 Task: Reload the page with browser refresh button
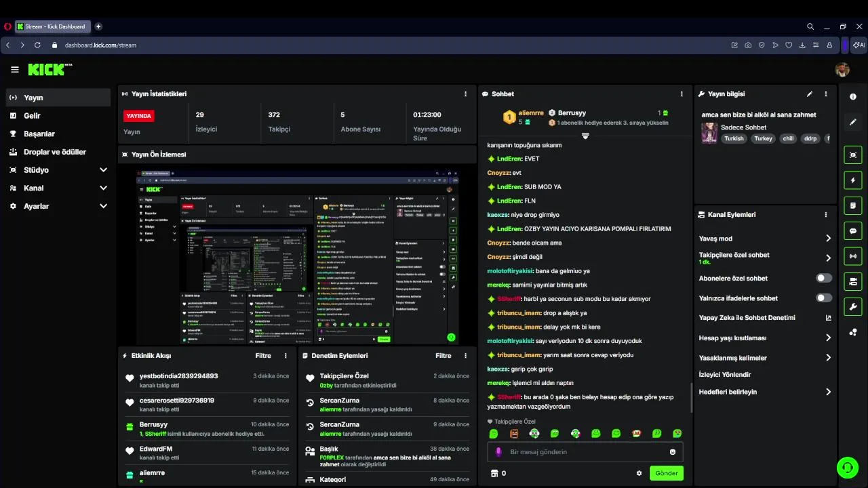click(37, 45)
